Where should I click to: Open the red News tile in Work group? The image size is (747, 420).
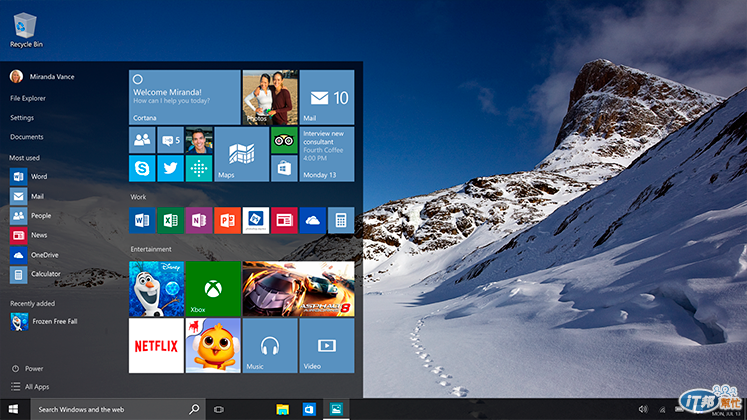[x=284, y=220]
